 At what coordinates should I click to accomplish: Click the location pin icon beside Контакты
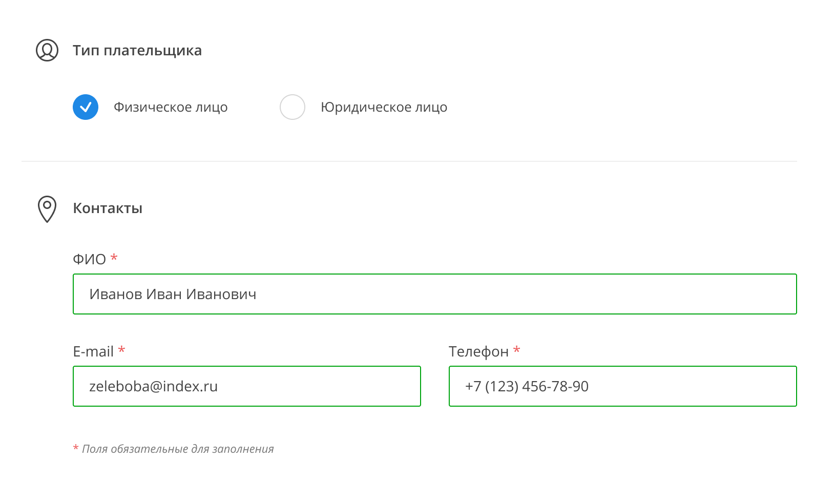point(47,209)
